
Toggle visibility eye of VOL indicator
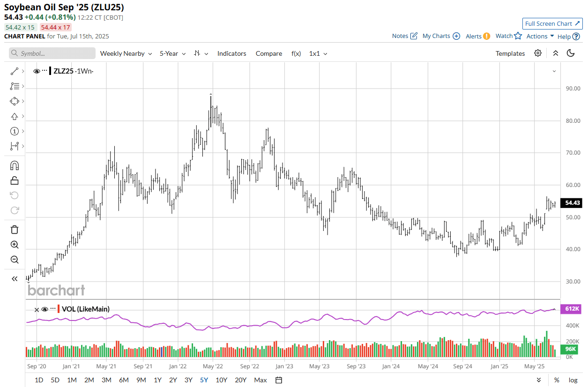click(45, 309)
